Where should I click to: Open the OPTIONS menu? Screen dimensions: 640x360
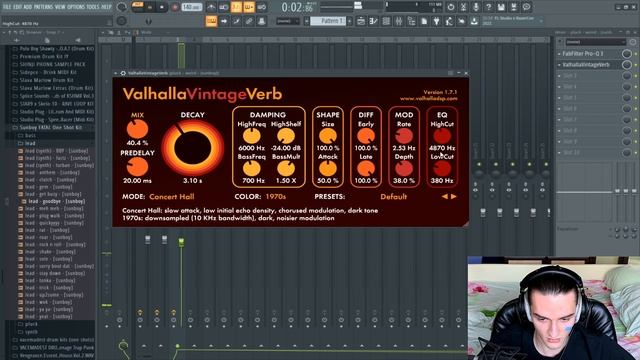tap(76, 7)
